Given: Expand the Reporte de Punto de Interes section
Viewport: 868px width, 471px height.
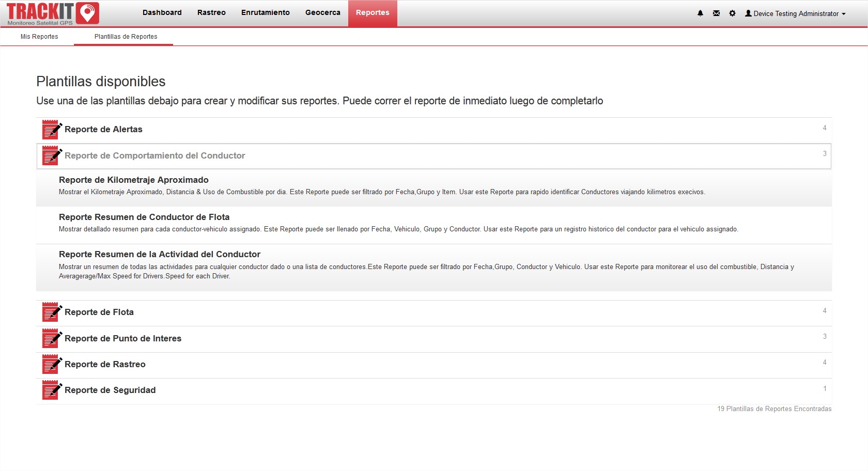Looking at the screenshot, I should point(123,339).
